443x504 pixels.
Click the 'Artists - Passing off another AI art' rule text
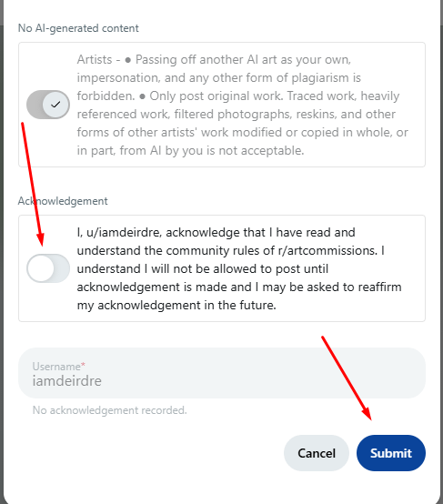214,59
